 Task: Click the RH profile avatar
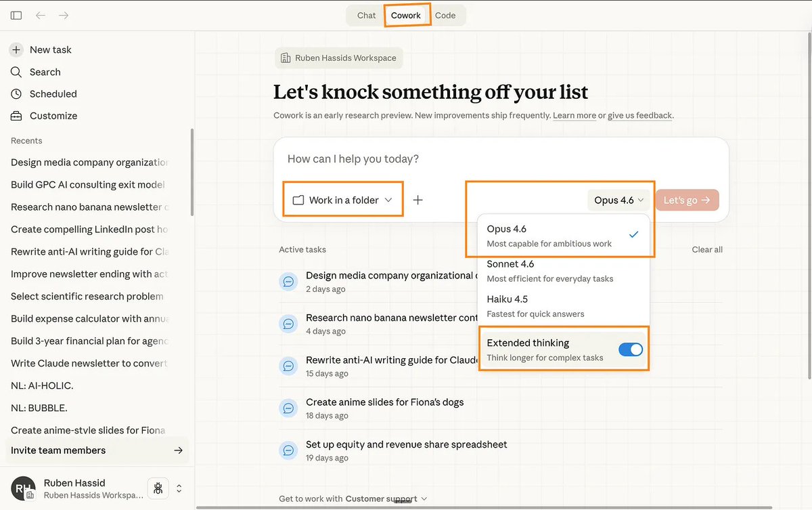(x=22, y=488)
